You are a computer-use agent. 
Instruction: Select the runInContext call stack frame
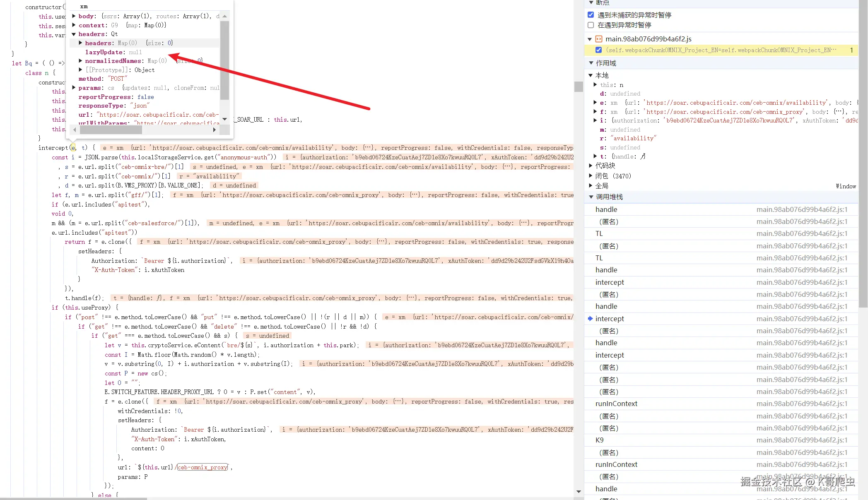tap(616, 404)
